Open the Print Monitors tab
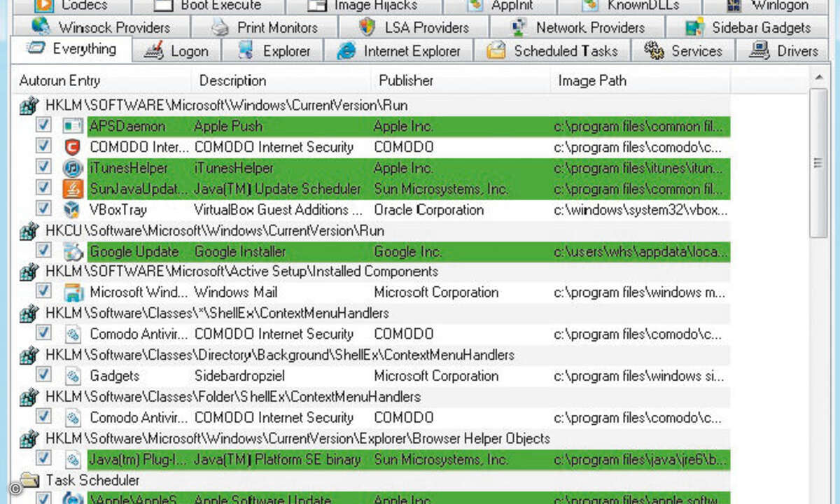 pyautogui.click(x=265, y=28)
